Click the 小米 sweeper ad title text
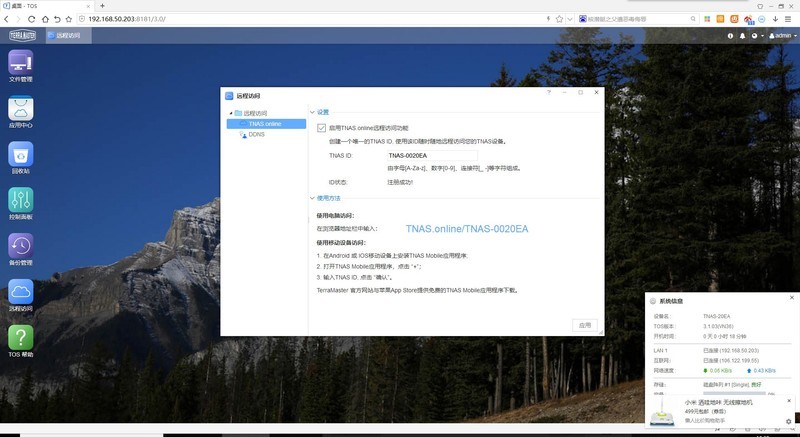The image size is (800, 437). [x=718, y=402]
